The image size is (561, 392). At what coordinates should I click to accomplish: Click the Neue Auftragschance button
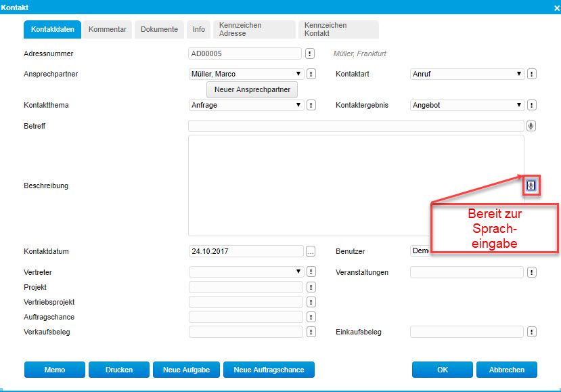click(x=270, y=369)
